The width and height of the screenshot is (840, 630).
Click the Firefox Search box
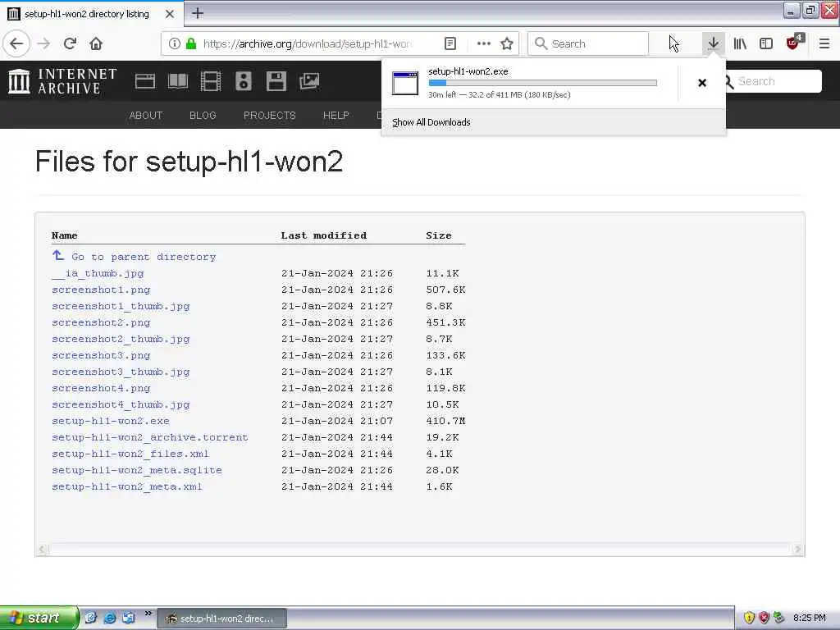point(588,43)
